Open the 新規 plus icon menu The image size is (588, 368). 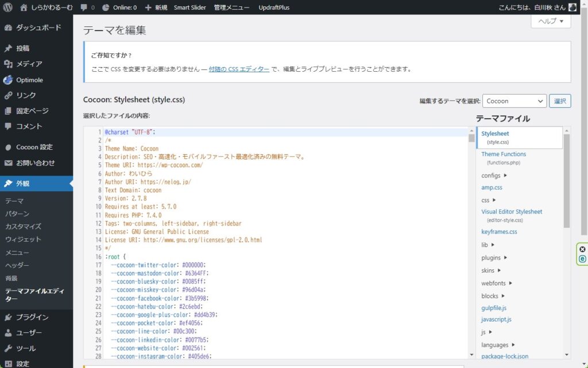pyautogui.click(x=148, y=7)
